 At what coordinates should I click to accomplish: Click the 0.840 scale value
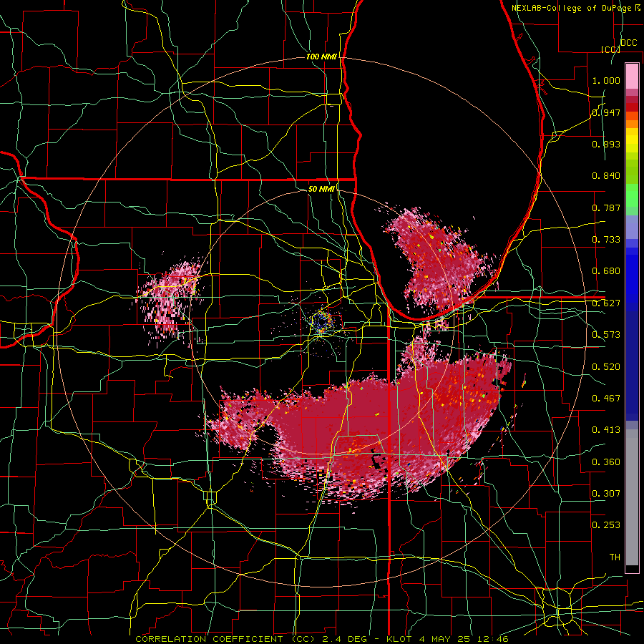pyautogui.click(x=606, y=176)
